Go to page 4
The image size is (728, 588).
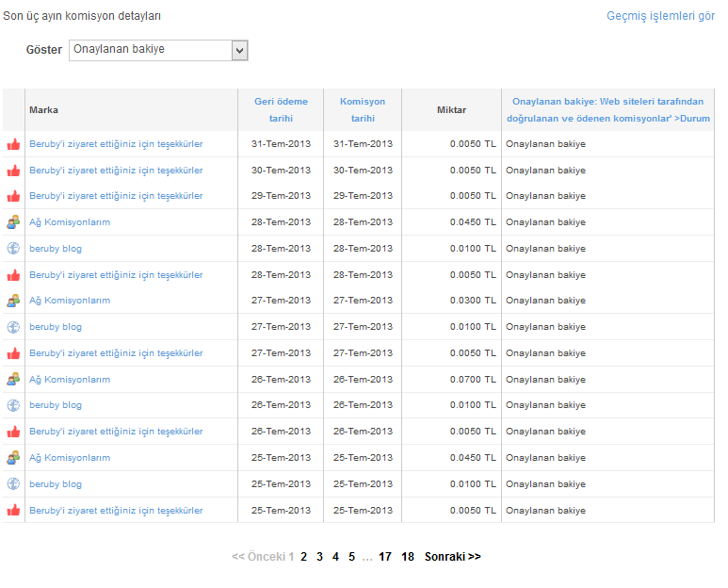pyautogui.click(x=335, y=556)
